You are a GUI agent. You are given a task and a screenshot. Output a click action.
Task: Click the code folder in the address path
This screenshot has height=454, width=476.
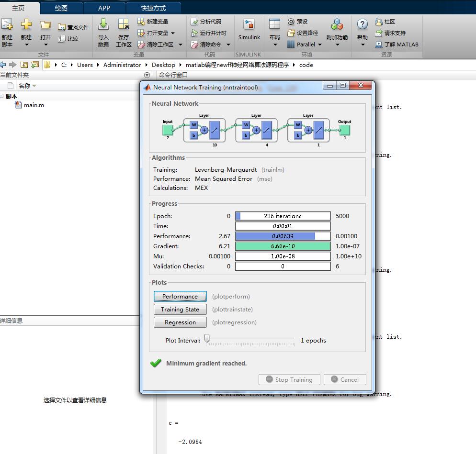point(306,65)
